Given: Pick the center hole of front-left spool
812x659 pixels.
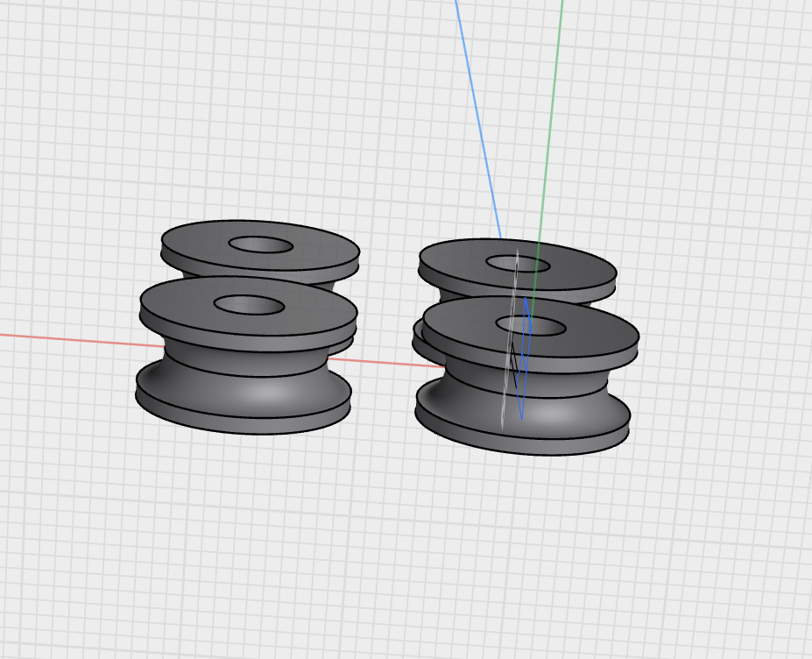Looking at the screenshot, I should point(249,305).
